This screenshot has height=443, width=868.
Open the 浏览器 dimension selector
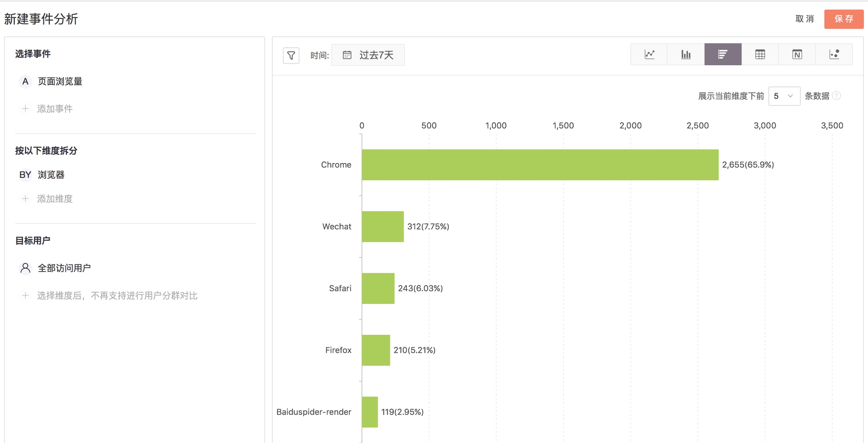(x=51, y=175)
